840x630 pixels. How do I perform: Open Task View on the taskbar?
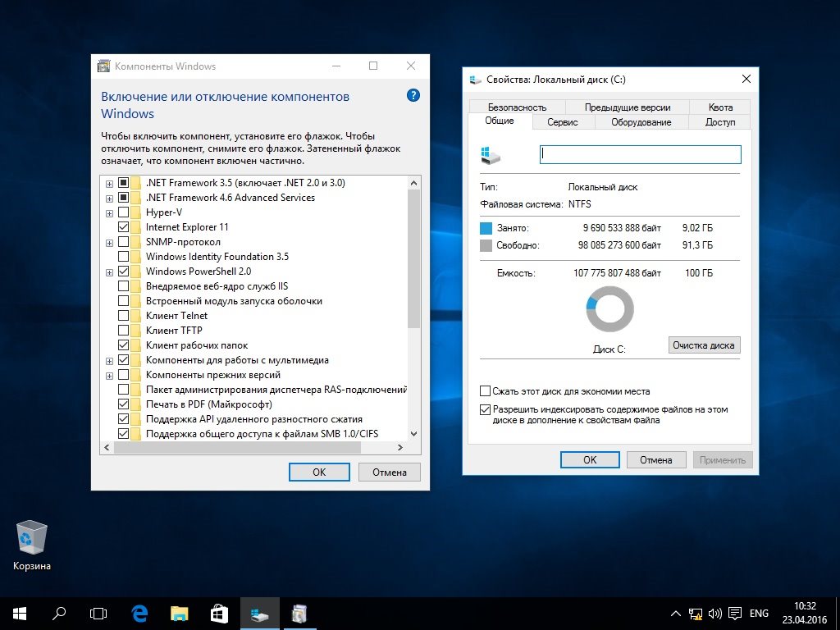click(98, 614)
